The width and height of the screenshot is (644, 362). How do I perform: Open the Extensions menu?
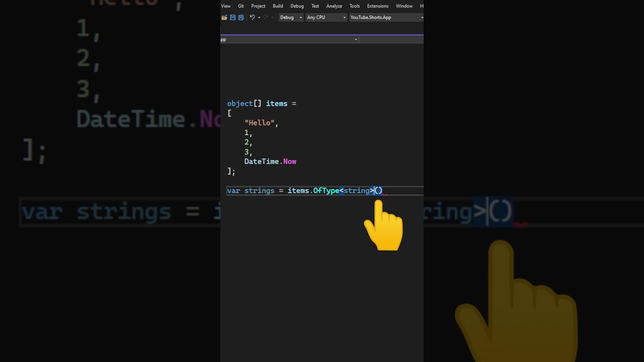point(378,6)
